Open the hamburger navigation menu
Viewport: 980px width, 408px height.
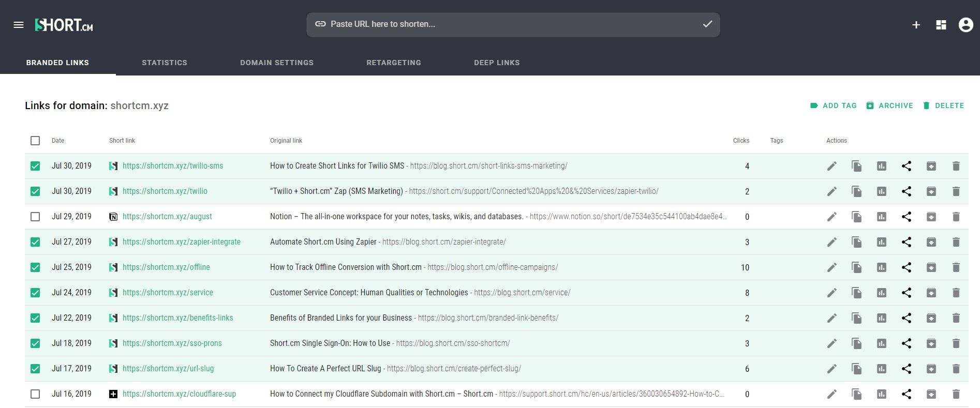coord(19,25)
